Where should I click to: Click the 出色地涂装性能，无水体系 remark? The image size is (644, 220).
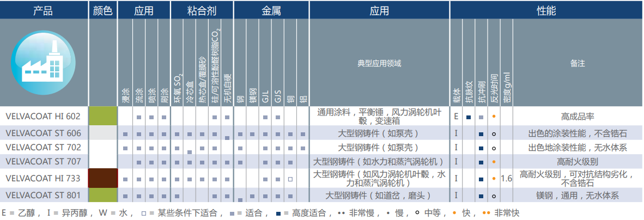578,148
